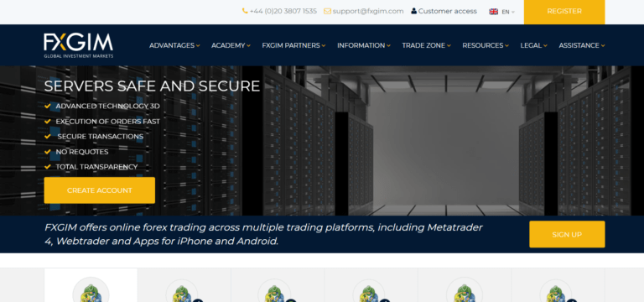Viewport: 644px width, 302px height.
Task: Expand the Advantages menu
Action: click(x=174, y=45)
